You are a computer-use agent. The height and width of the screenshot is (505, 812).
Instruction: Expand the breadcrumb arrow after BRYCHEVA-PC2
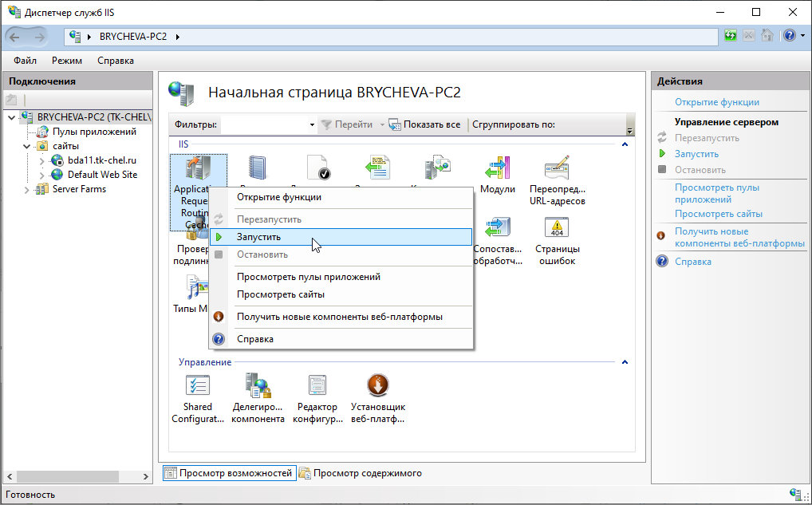tap(178, 37)
